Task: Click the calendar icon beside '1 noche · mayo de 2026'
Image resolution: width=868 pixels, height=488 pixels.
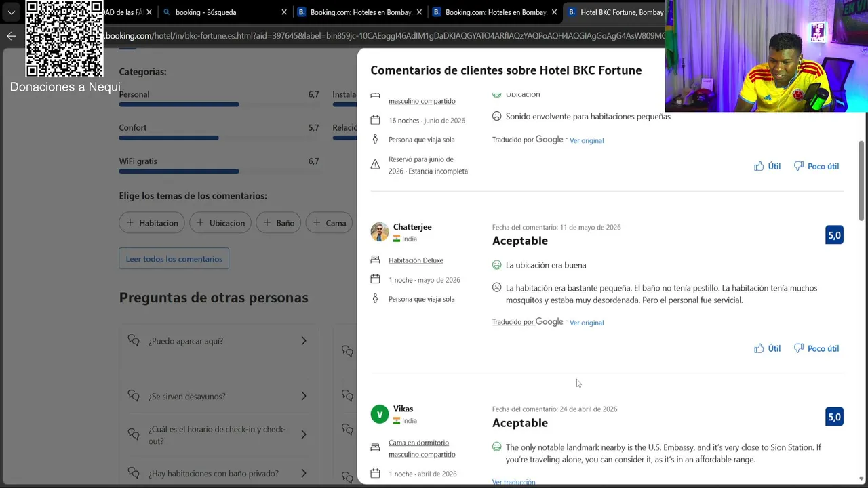Action: click(375, 279)
